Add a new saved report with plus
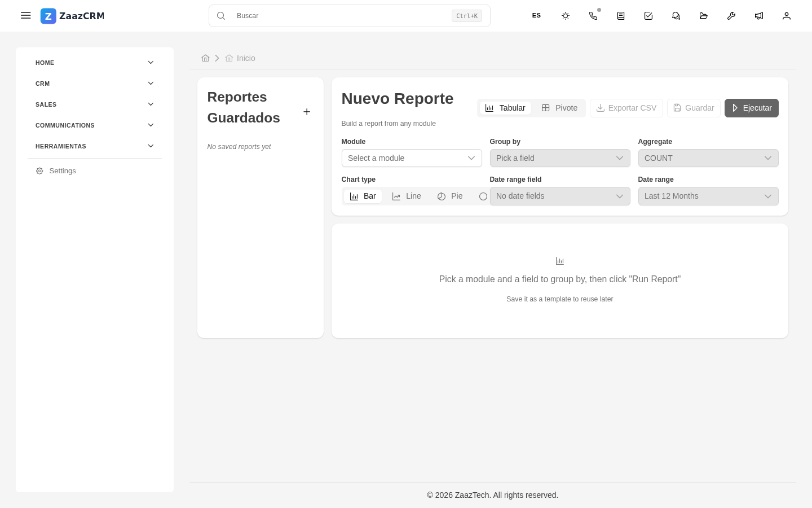 point(307,112)
